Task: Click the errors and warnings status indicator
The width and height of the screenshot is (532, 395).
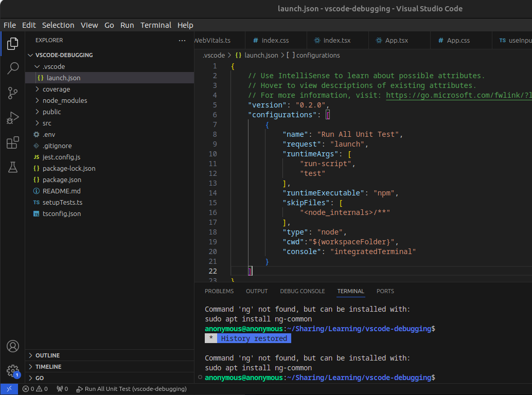Action: point(35,389)
